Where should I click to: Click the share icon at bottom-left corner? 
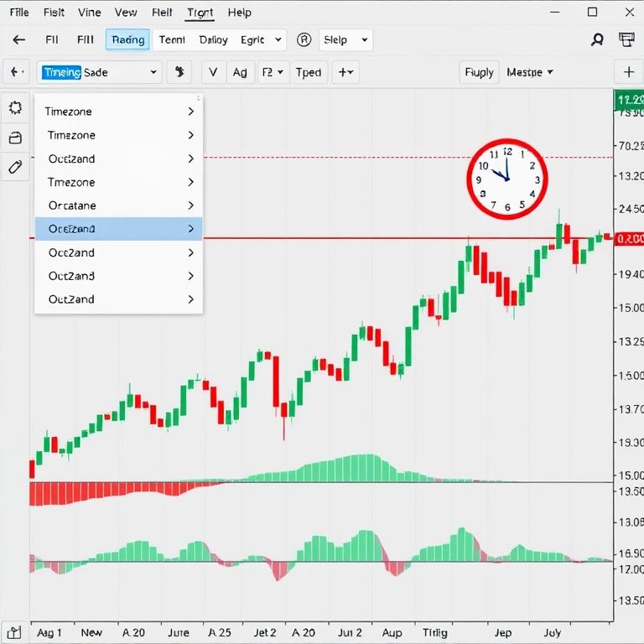point(14,632)
